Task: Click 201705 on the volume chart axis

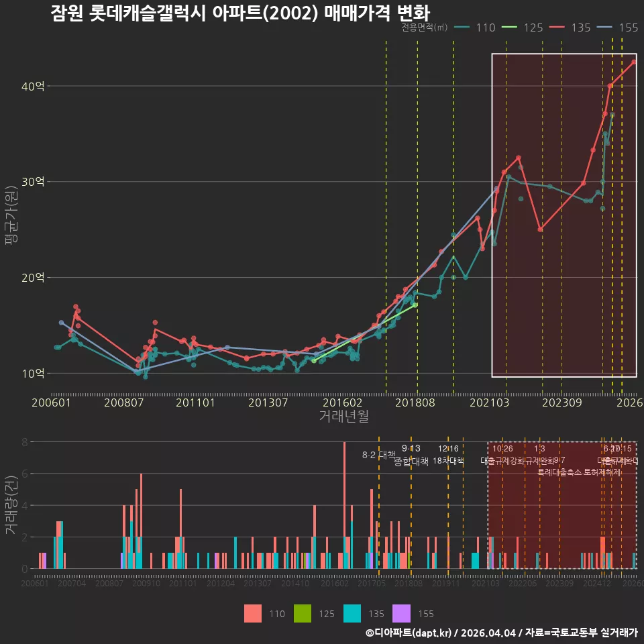Action: coord(372,583)
